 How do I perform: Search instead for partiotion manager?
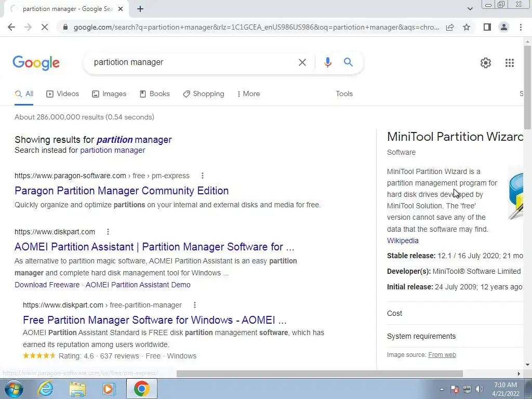[112, 150]
